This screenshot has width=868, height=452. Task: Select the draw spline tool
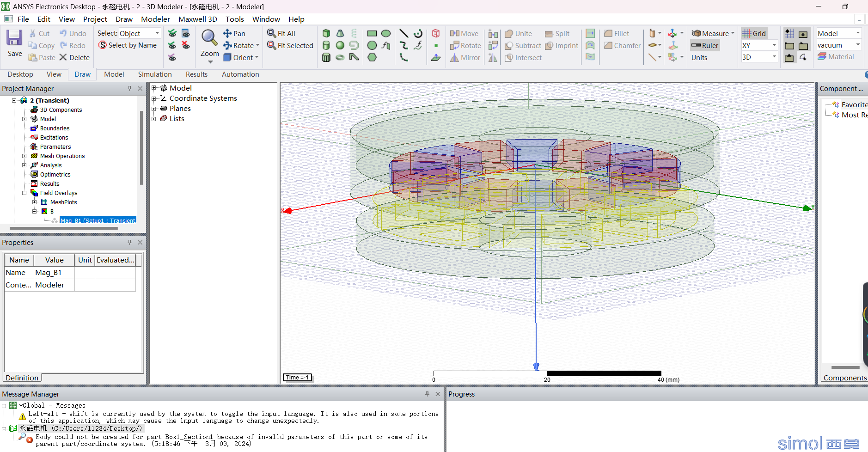click(x=403, y=45)
